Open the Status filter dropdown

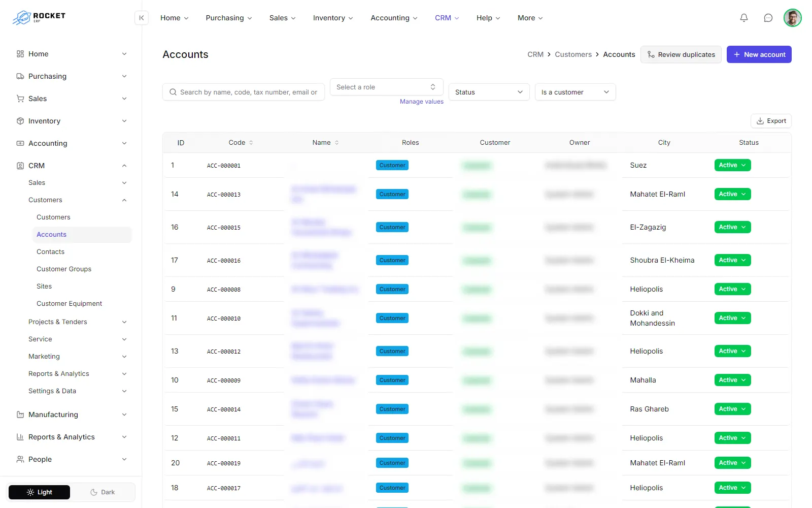click(x=489, y=92)
